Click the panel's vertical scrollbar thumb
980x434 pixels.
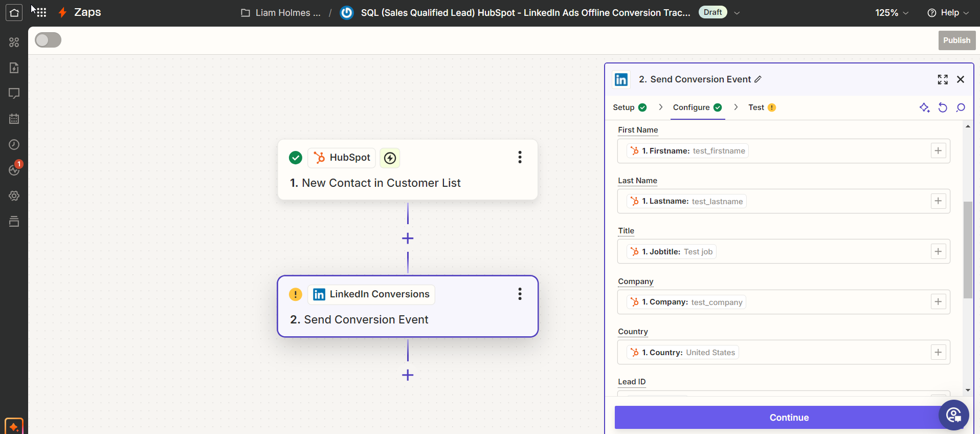pyautogui.click(x=968, y=250)
